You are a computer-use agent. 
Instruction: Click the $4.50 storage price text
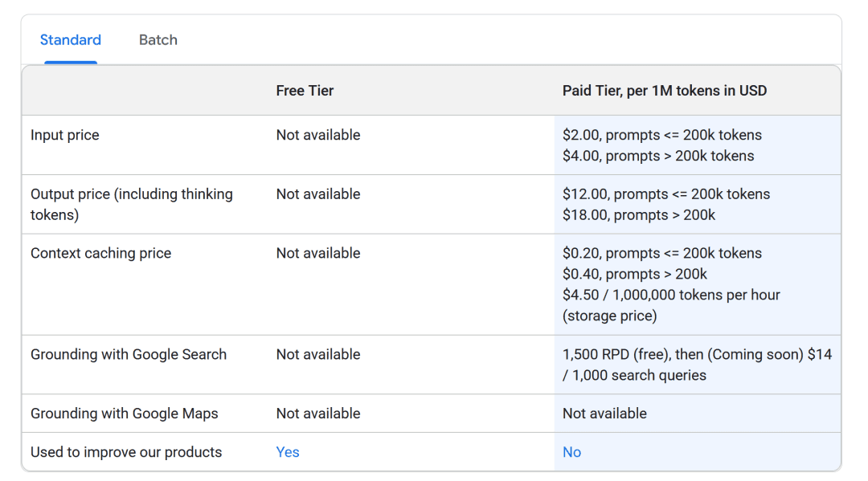671,295
